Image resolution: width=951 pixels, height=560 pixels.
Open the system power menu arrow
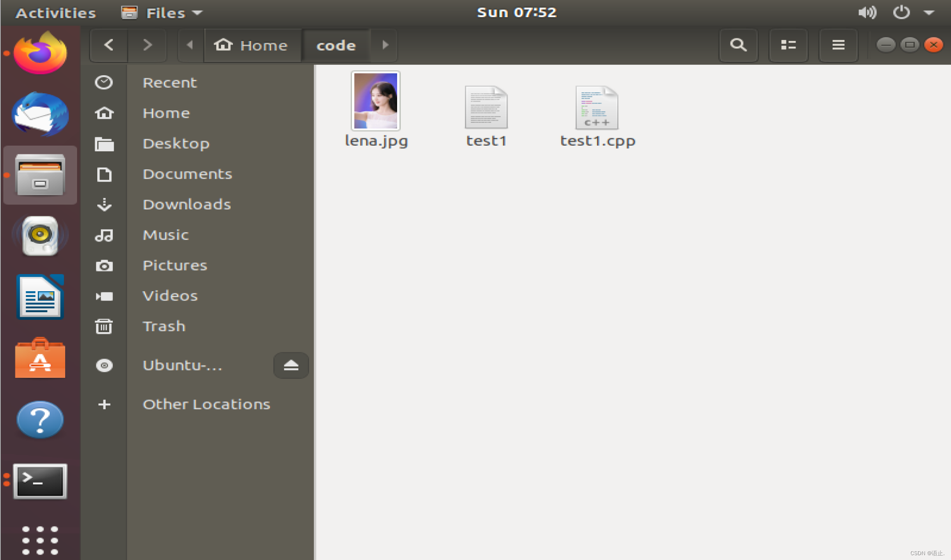click(929, 13)
